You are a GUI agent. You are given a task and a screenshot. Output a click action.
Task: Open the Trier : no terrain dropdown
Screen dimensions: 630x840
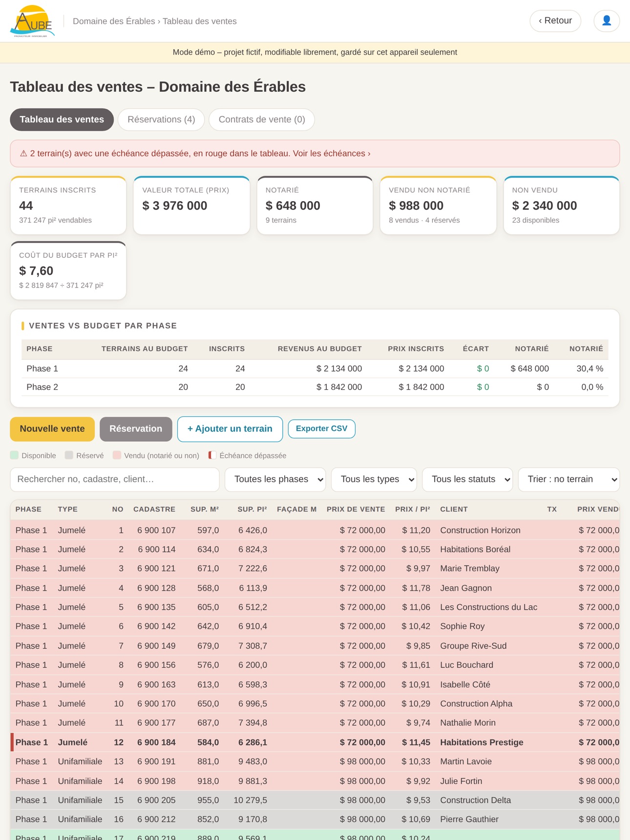pyautogui.click(x=569, y=479)
